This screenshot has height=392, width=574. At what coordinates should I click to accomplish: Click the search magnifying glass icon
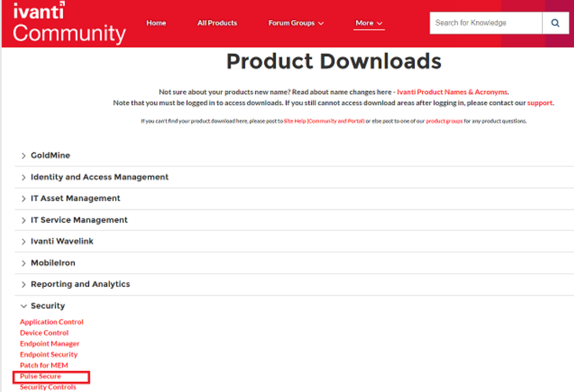pos(555,23)
